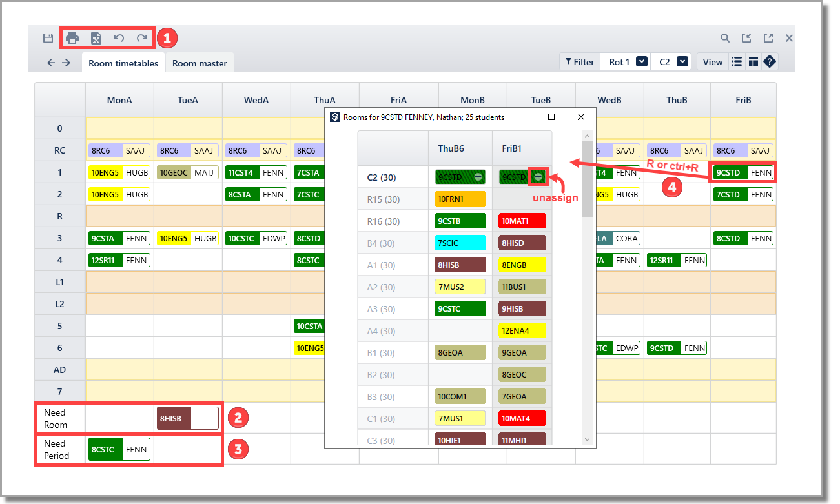
Task: Click the export to Excel icon
Action: click(x=96, y=38)
